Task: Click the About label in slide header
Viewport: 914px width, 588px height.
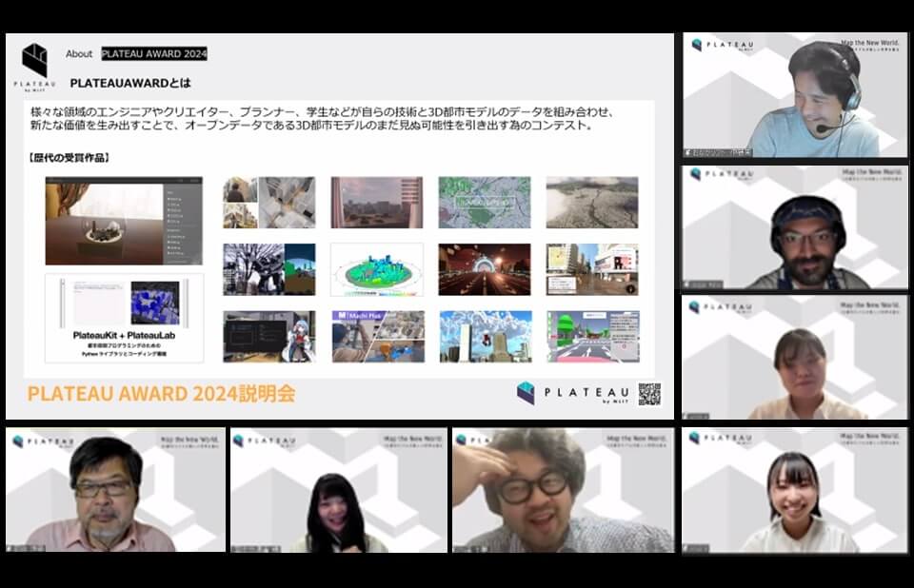Action: pyautogui.click(x=79, y=53)
